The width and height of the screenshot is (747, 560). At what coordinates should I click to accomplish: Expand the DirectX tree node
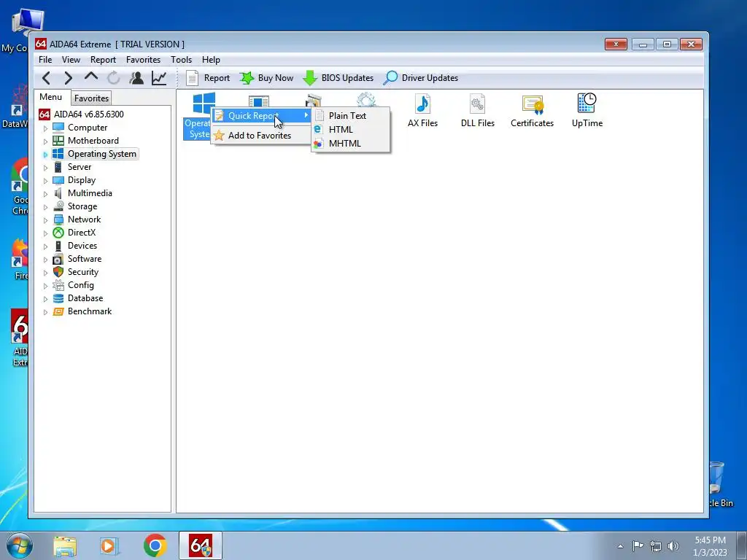[46, 233]
